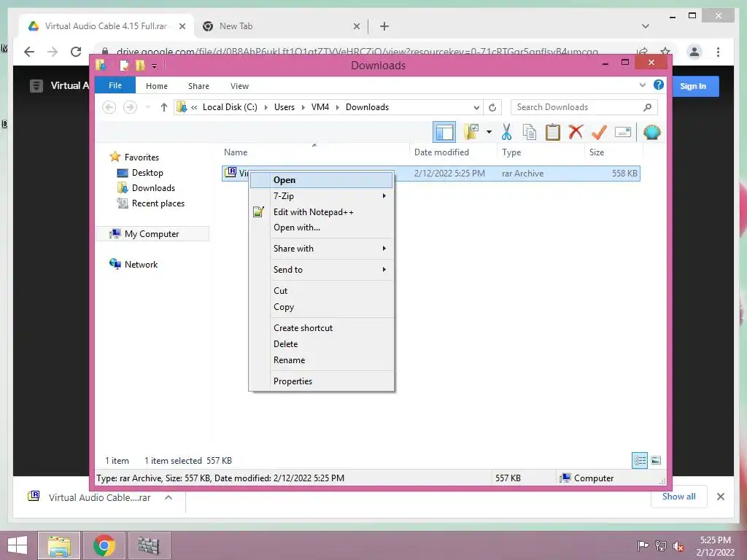Open the Share ribbon tab
This screenshot has height=560, width=747.
[x=198, y=86]
